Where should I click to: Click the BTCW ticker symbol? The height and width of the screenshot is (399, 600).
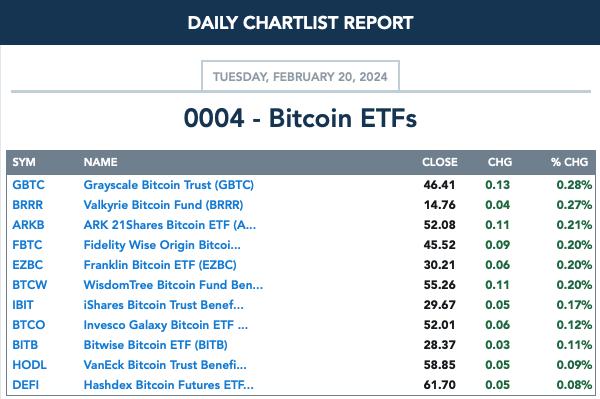(x=29, y=285)
